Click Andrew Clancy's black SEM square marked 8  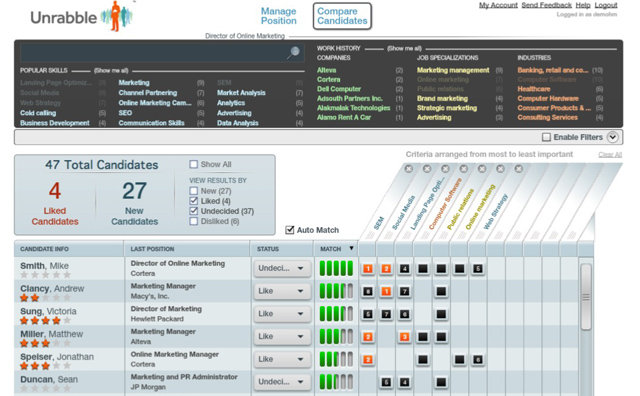(x=368, y=291)
